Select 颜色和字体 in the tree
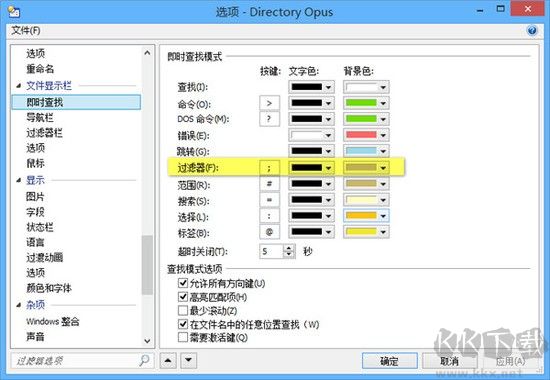Screen dimensions: 550x380 pos(49,288)
